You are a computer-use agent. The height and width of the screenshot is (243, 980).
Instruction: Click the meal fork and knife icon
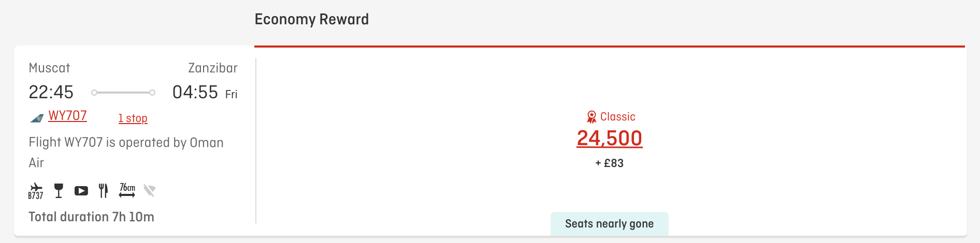[x=104, y=191]
